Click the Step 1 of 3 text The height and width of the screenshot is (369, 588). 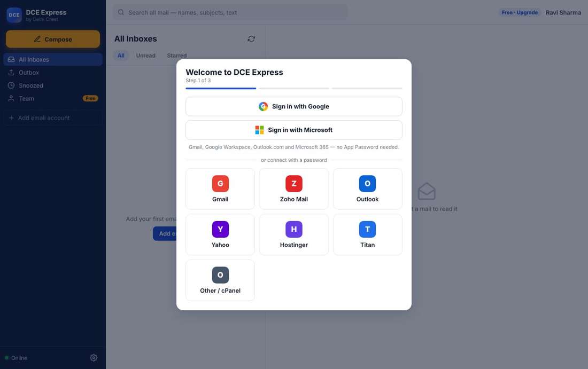tap(198, 81)
